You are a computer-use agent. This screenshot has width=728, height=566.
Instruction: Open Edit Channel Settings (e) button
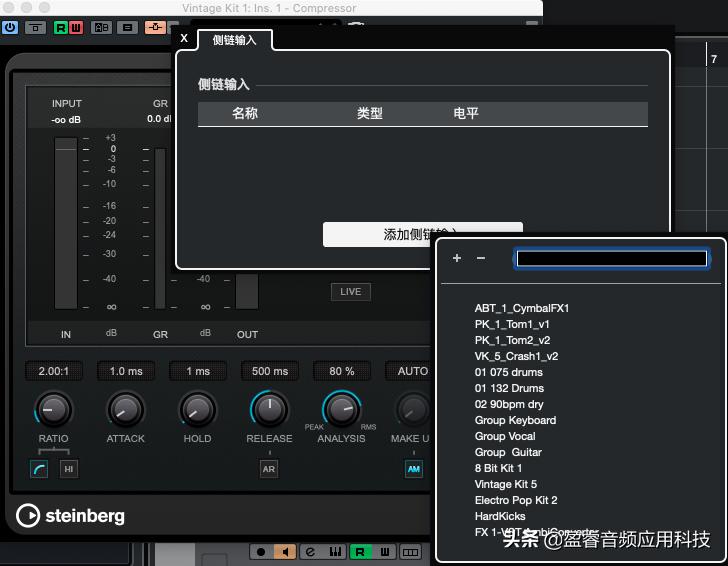click(310, 552)
